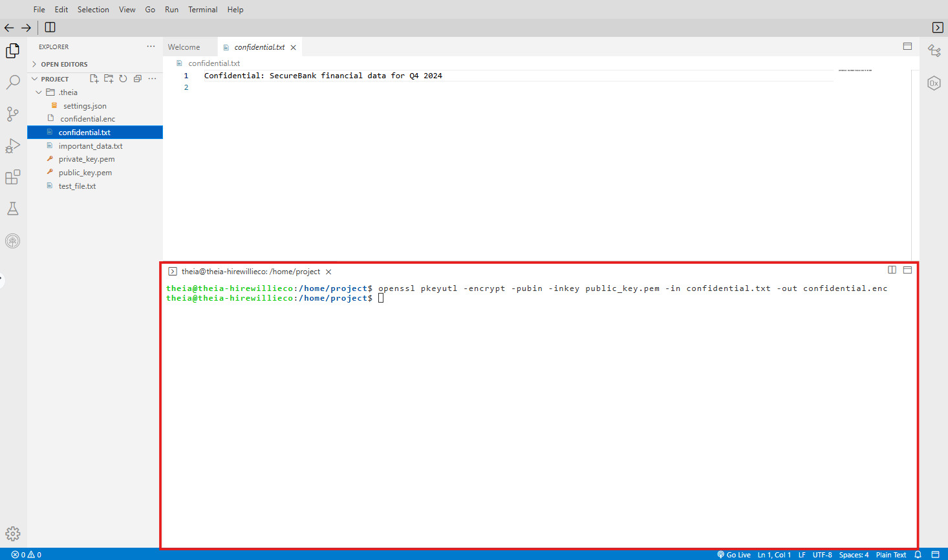Change indentation via Spaces: 4
This screenshot has height=560, width=948.
click(x=854, y=555)
